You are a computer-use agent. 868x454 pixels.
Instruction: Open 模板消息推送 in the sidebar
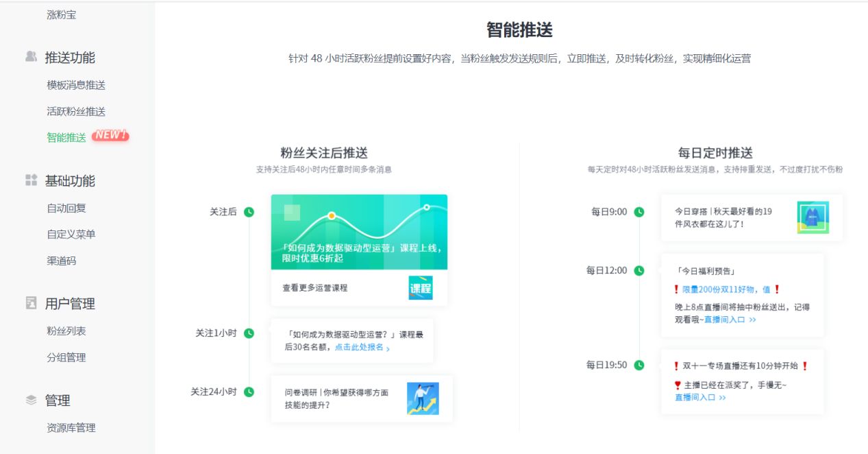(76, 85)
